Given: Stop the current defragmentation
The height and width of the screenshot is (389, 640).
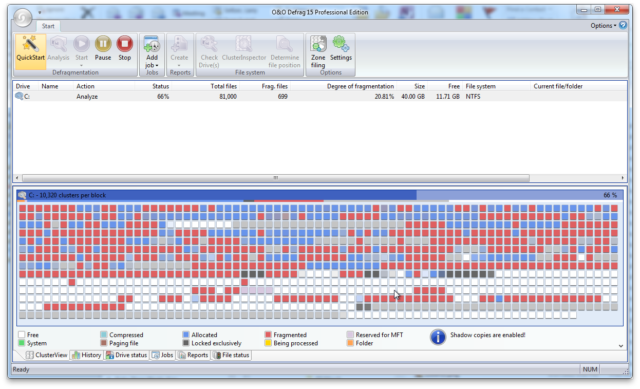Looking at the screenshot, I should [x=124, y=49].
